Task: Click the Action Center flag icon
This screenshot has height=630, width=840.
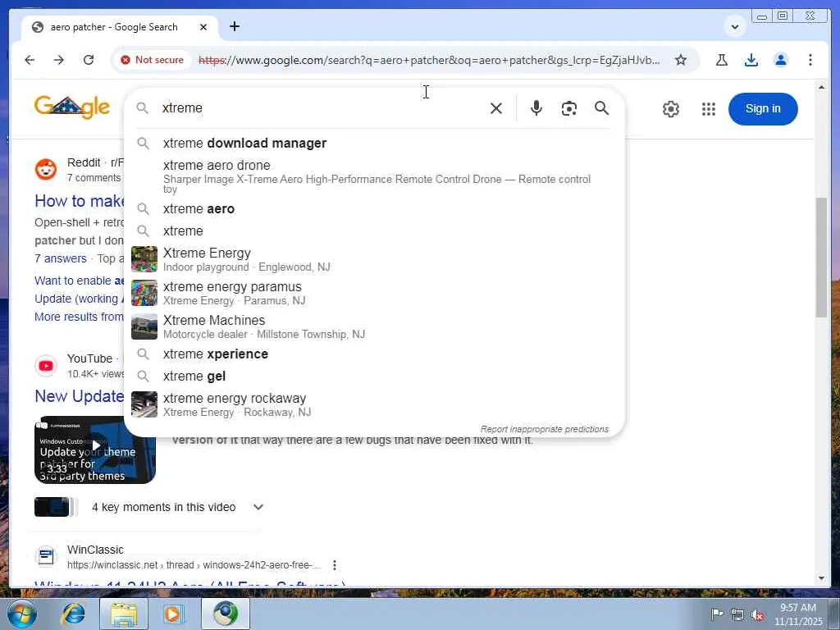Action: click(717, 614)
